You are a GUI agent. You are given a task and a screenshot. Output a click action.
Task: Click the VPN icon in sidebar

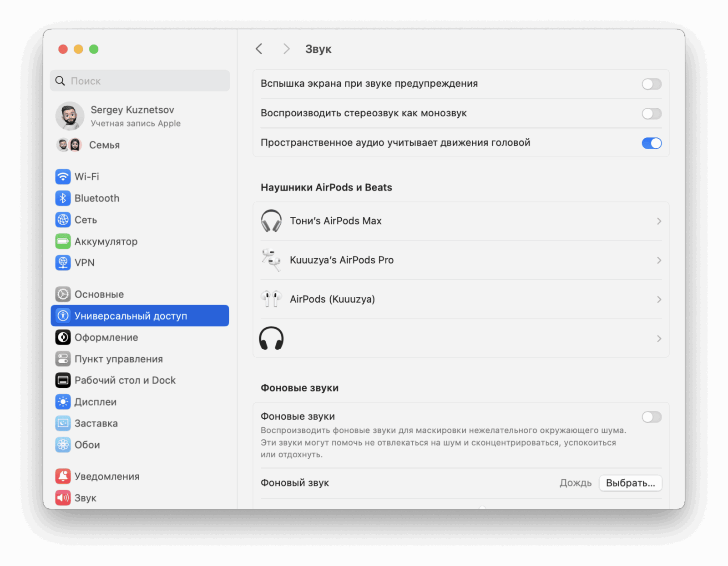click(x=63, y=262)
